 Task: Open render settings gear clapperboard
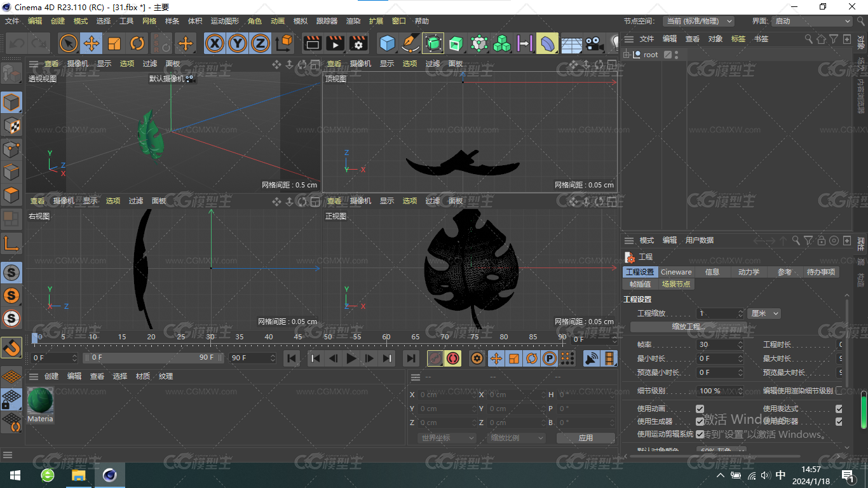[x=358, y=43]
